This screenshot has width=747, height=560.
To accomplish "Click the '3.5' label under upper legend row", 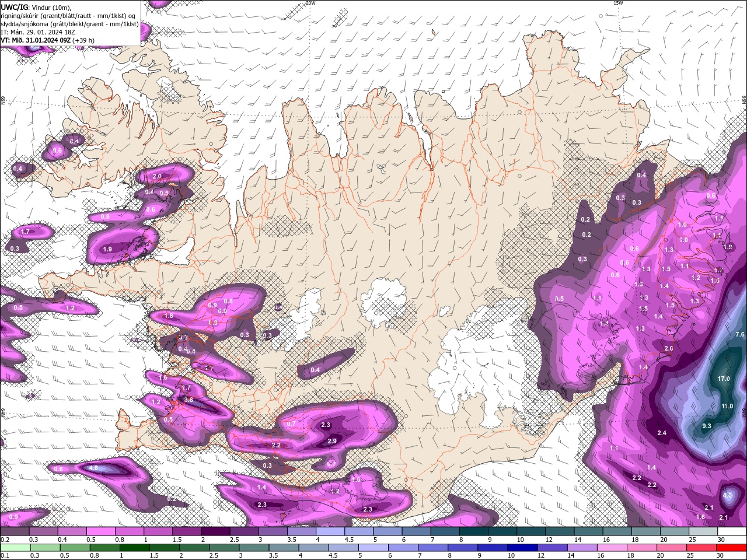I will click(292, 540).
